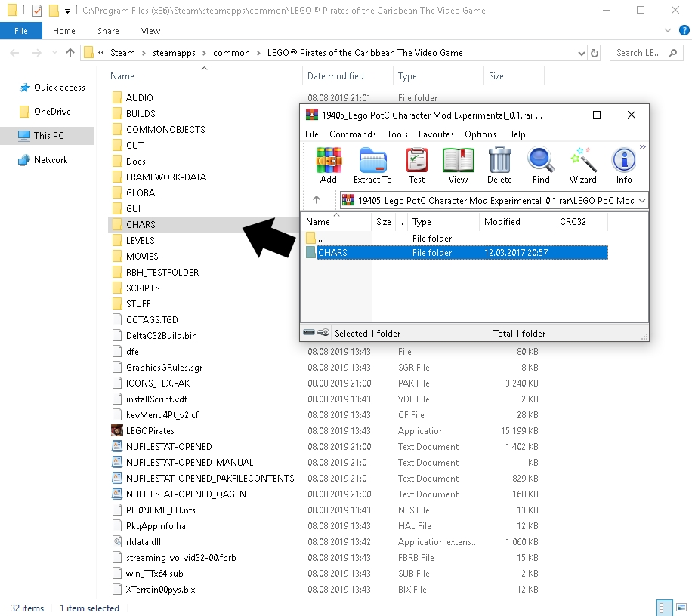Click 'common' in the address breadcrumb
This screenshot has width=692, height=616.
pos(231,53)
